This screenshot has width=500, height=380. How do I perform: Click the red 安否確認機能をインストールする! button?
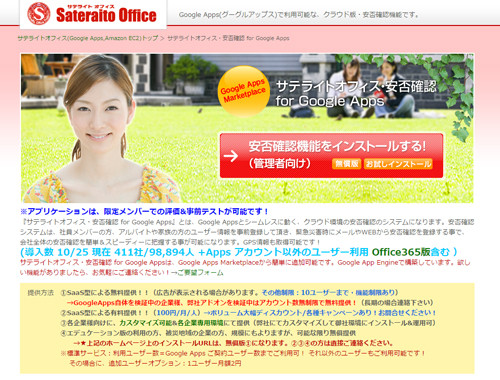331,156
